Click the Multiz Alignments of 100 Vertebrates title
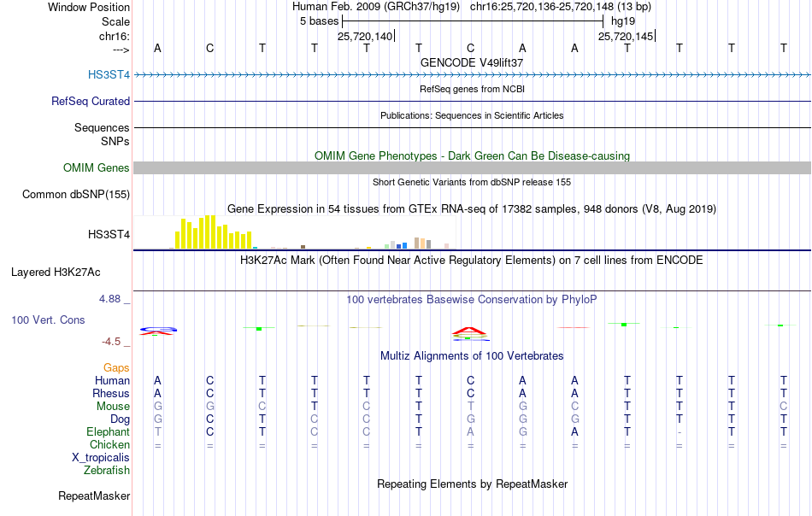 pyautogui.click(x=472, y=356)
